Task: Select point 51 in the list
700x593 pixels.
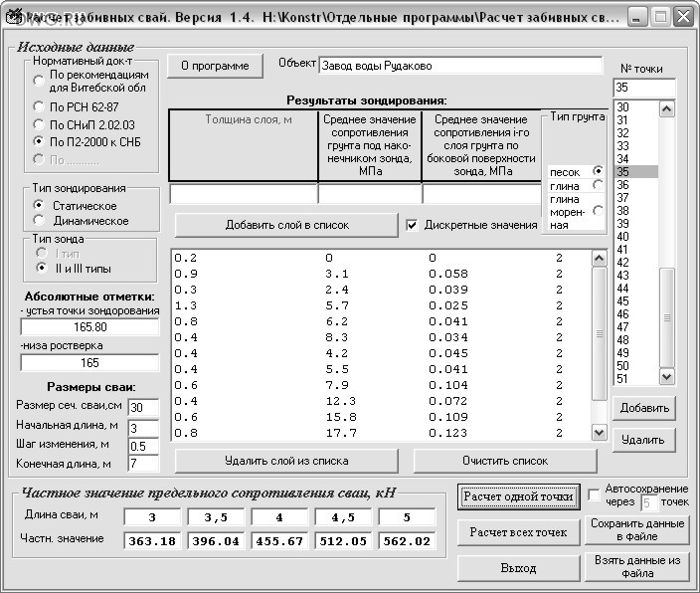Action: click(x=636, y=378)
